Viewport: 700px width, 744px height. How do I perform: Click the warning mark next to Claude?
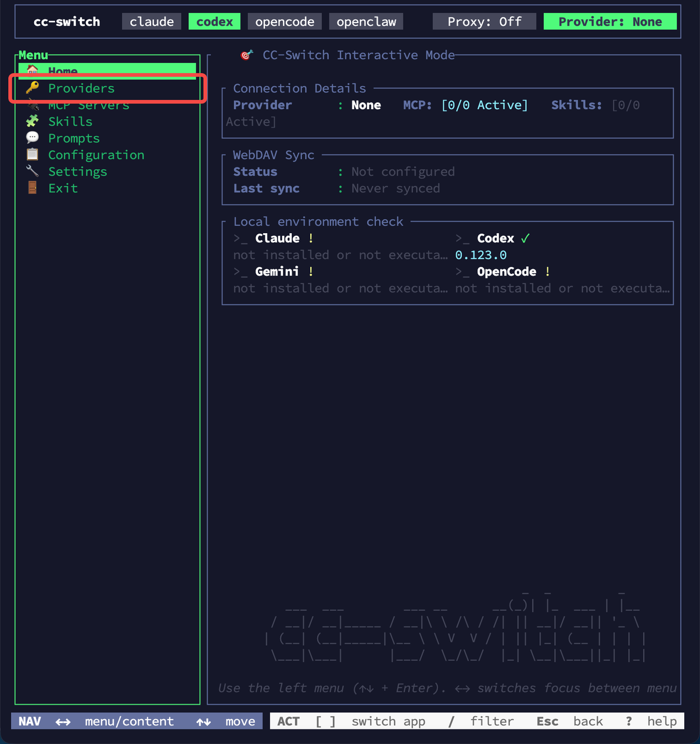point(311,238)
